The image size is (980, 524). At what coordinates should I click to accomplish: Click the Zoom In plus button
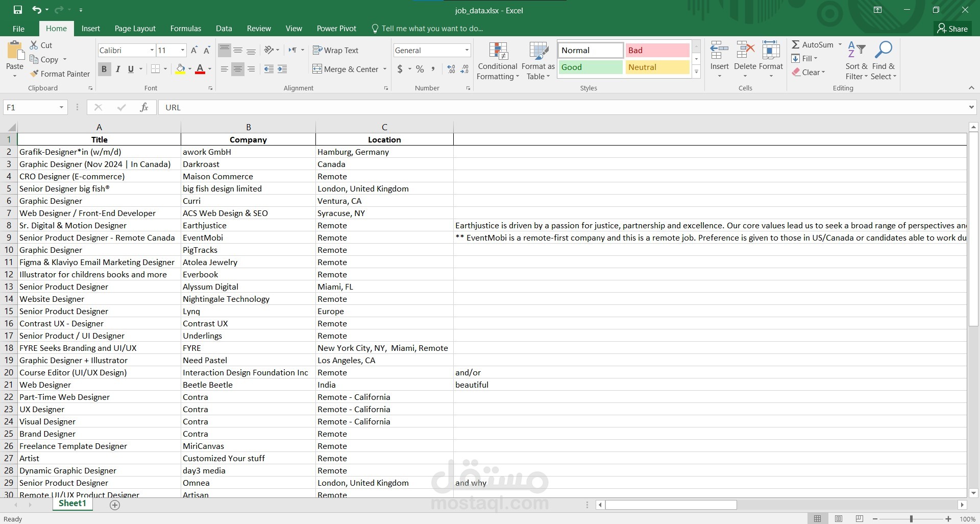tap(948, 519)
